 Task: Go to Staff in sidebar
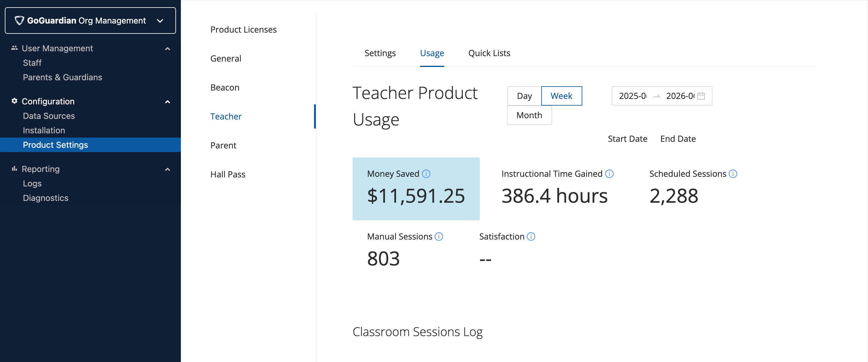coord(32,63)
